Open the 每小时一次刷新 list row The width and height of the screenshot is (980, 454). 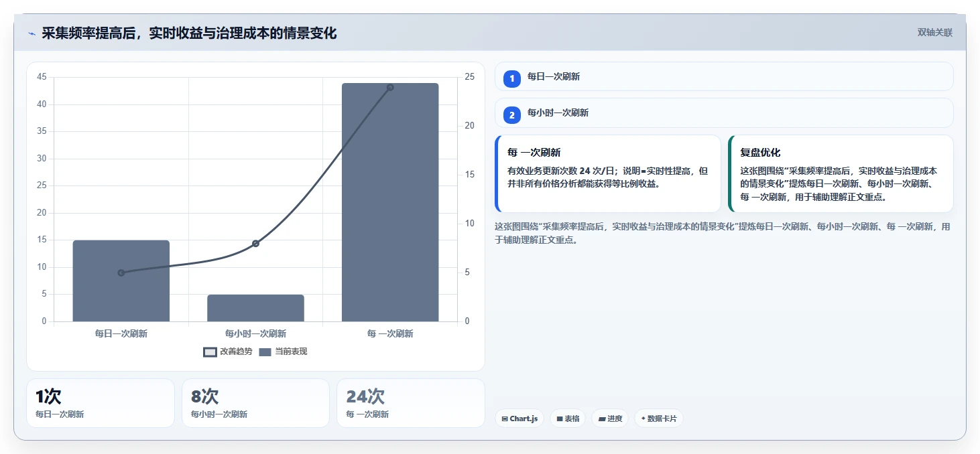pos(724,113)
